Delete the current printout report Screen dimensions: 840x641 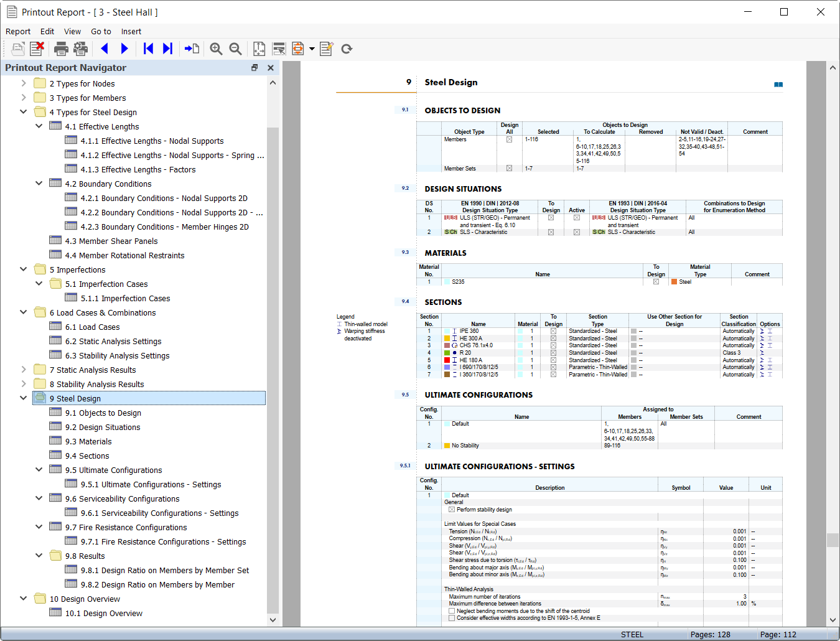(37, 49)
